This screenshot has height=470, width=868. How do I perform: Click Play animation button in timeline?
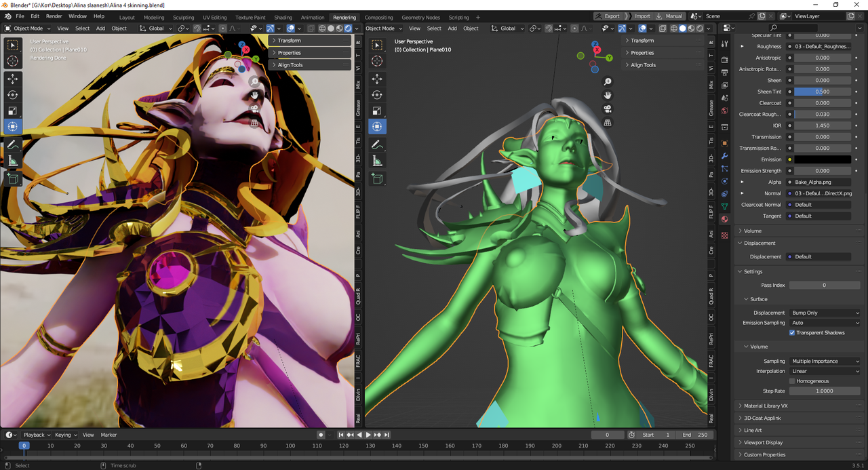pos(368,435)
